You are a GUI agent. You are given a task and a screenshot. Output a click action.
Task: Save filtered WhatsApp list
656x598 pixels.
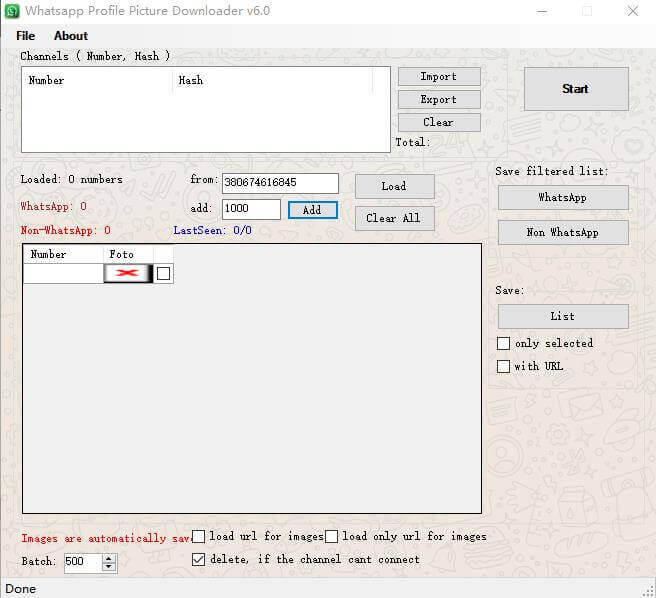click(x=563, y=198)
